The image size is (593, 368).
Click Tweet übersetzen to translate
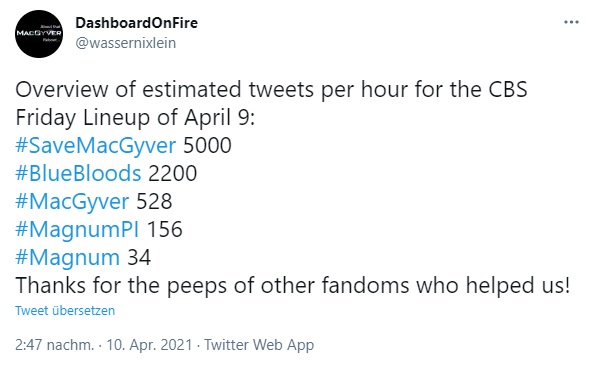(65, 311)
